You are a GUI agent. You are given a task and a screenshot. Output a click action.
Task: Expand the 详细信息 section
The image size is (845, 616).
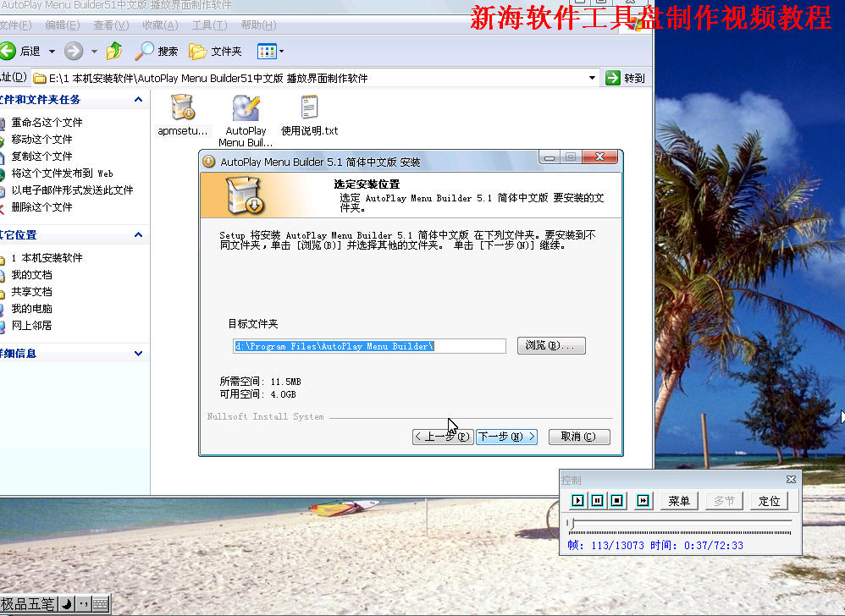click(139, 353)
